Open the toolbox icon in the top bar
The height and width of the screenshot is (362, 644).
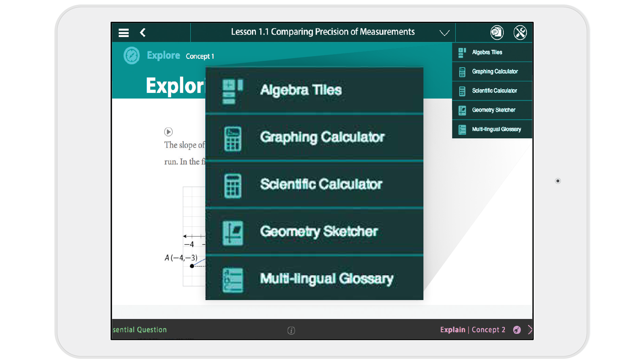(x=520, y=32)
